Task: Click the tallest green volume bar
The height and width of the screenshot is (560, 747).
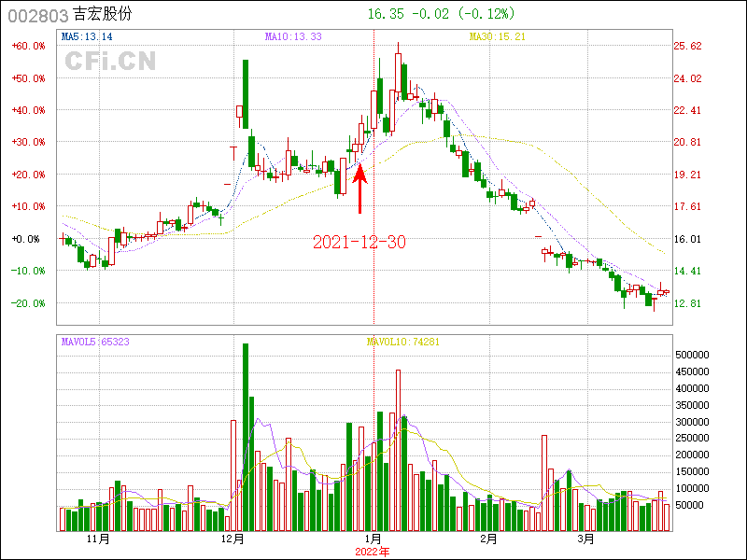Action: tap(246, 437)
